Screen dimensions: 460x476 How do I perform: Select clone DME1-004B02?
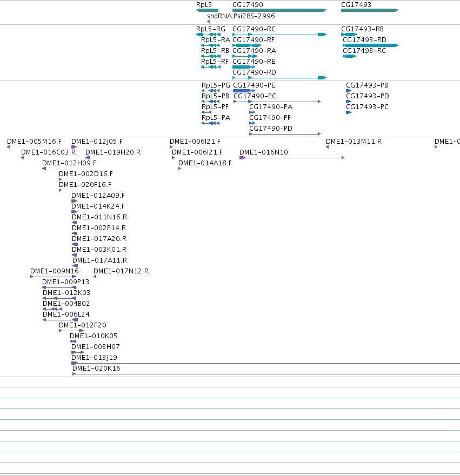pyautogui.click(x=52, y=309)
